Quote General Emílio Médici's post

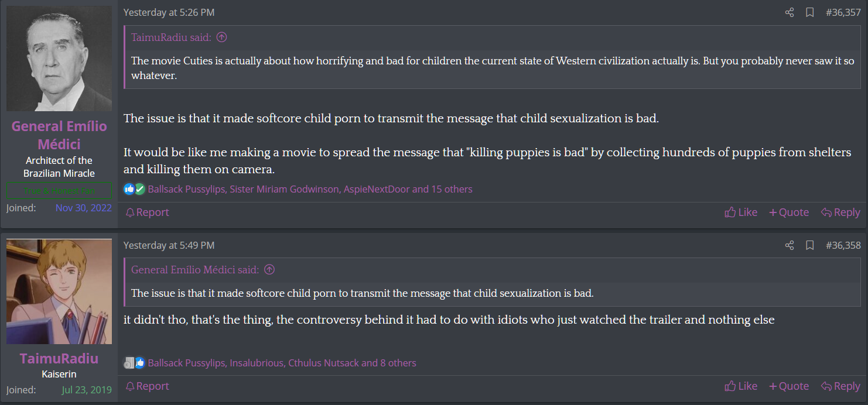click(789, 212)
